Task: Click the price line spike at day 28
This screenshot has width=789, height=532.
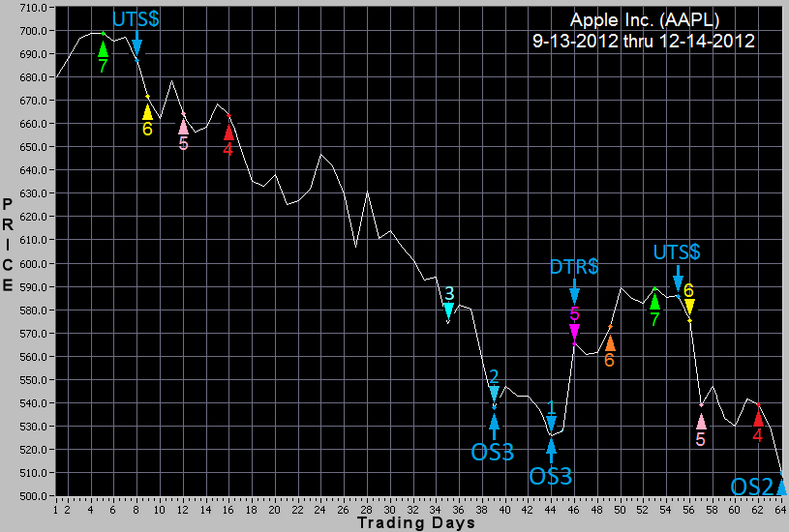Action: (367, 192)
